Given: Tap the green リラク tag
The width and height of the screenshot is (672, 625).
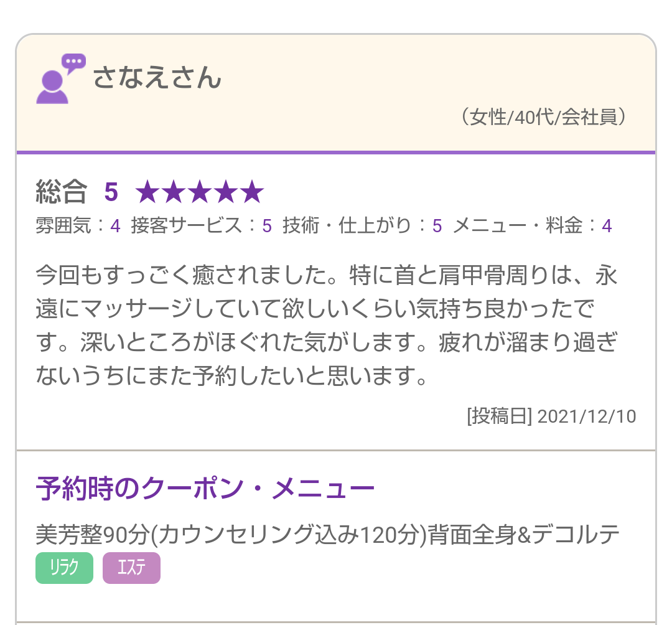Looking at the screenshot, I should coord(64,568).
